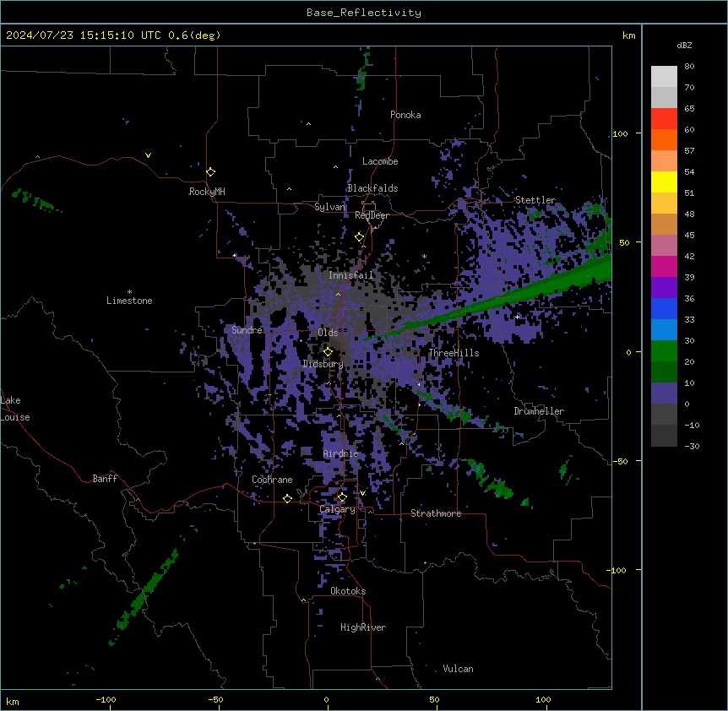
Task: Select the blue swatch between 36 and 33
Action: (x=664, y=308)
